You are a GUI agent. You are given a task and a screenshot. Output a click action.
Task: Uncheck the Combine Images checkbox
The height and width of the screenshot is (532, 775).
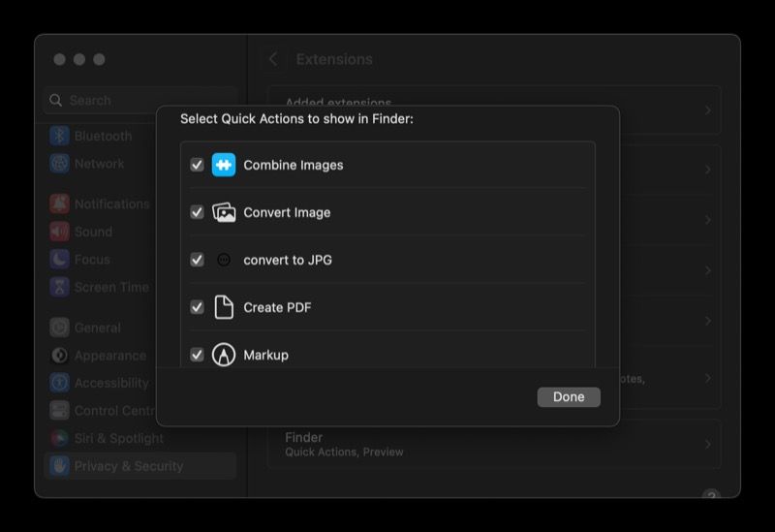[197, 165]
